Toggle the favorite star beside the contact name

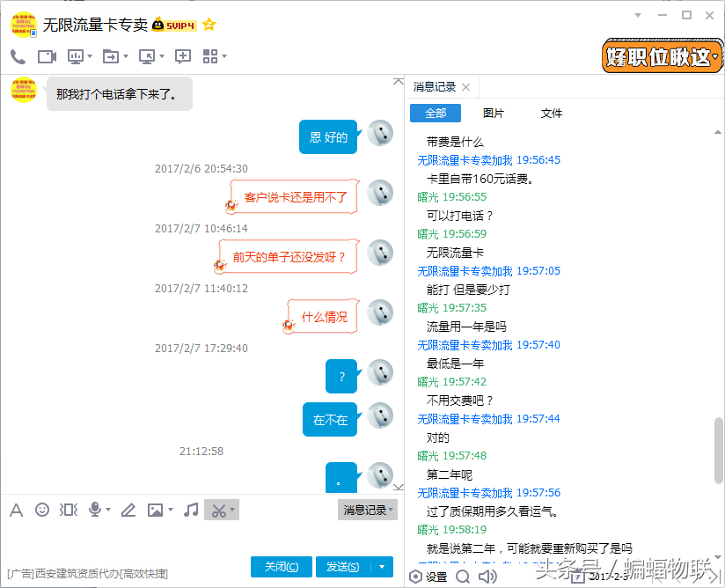(x=209, y=25)
